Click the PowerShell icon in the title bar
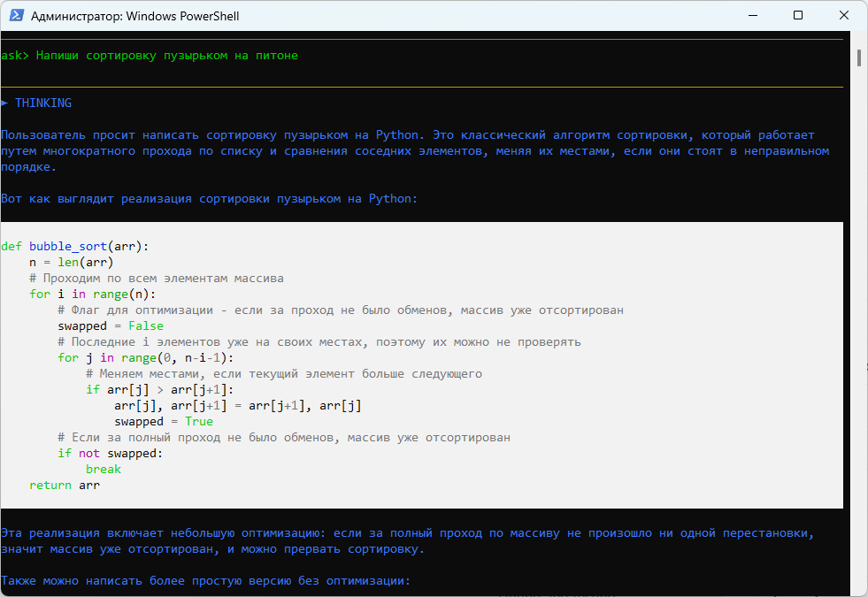Screen dimensions: 868x597 coord(16,16)
